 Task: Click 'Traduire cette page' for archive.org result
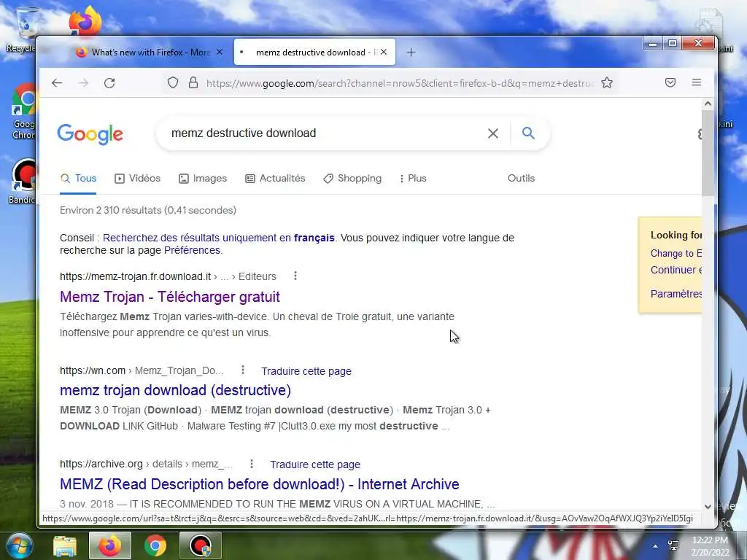315,464
